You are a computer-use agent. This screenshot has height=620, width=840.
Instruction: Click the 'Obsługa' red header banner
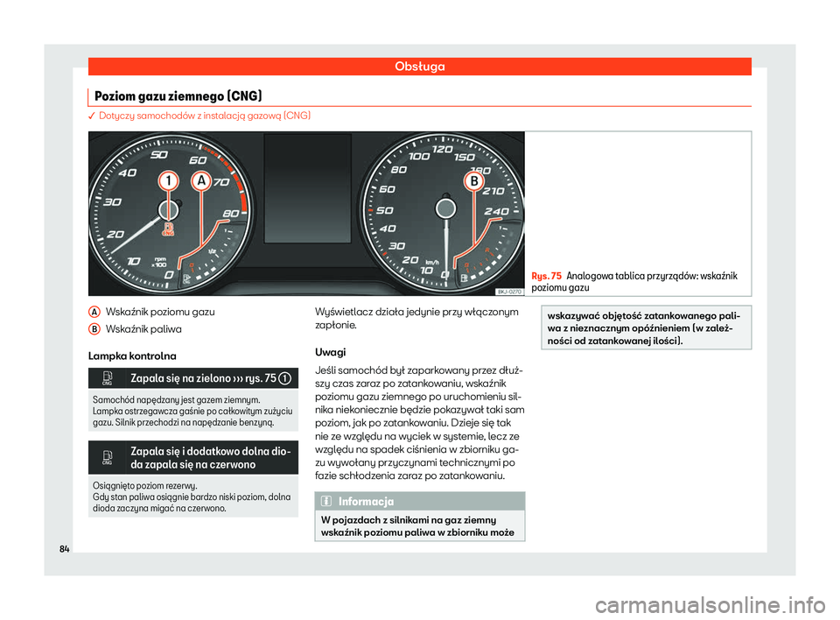[x=419, y=66]
